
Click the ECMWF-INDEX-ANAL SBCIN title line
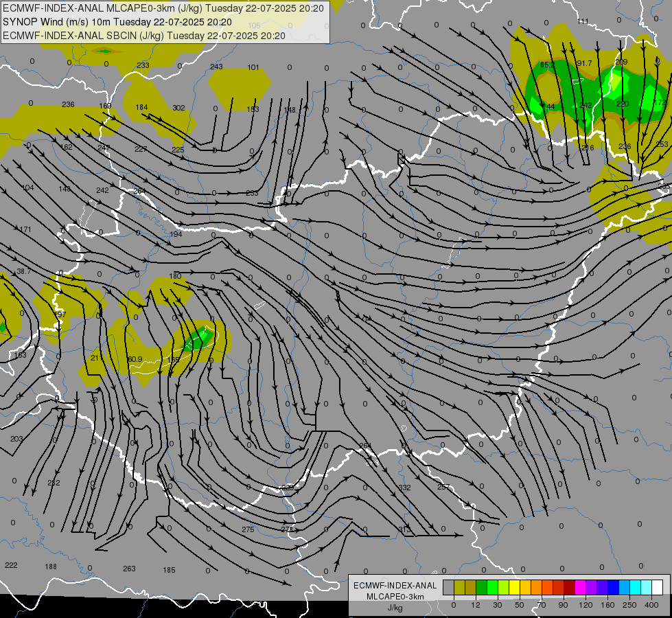[144, 36]
